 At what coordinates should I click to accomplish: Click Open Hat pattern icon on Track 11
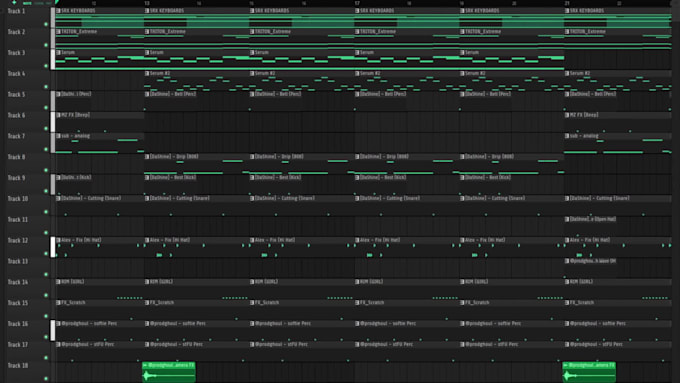click(567, 219)
